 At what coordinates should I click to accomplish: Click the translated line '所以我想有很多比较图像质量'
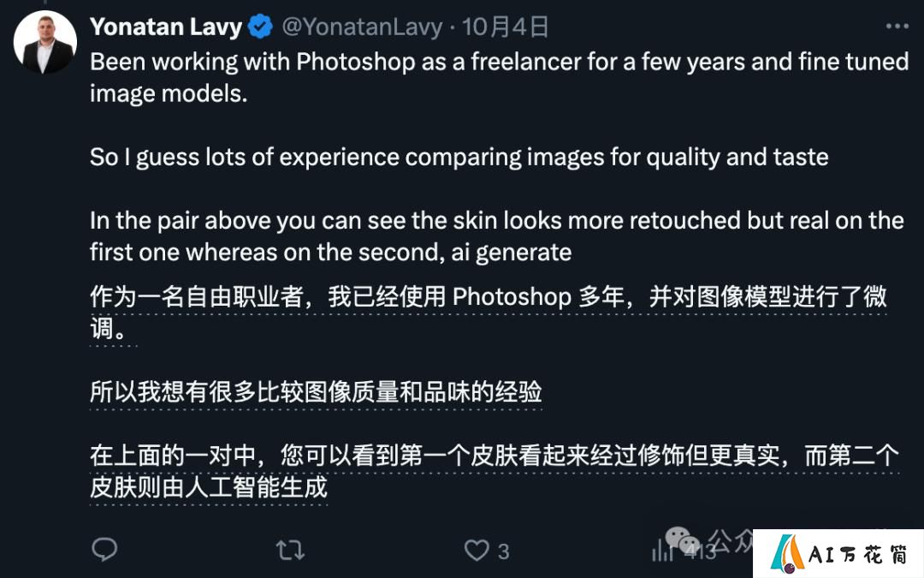[315, 391]
